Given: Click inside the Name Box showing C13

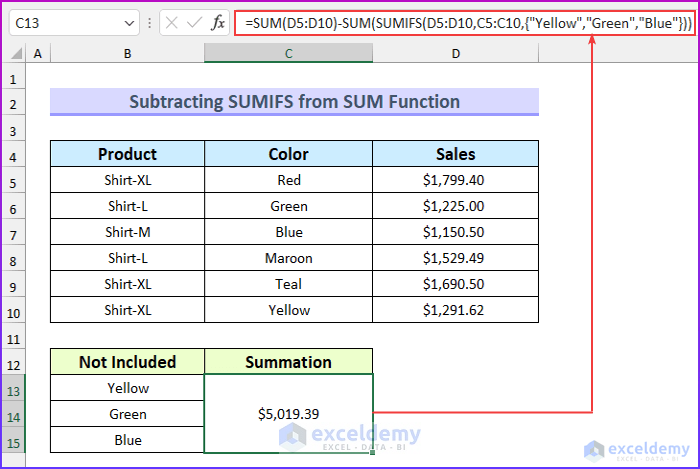Looking at the screenshot, I should (x=65, y=22).
